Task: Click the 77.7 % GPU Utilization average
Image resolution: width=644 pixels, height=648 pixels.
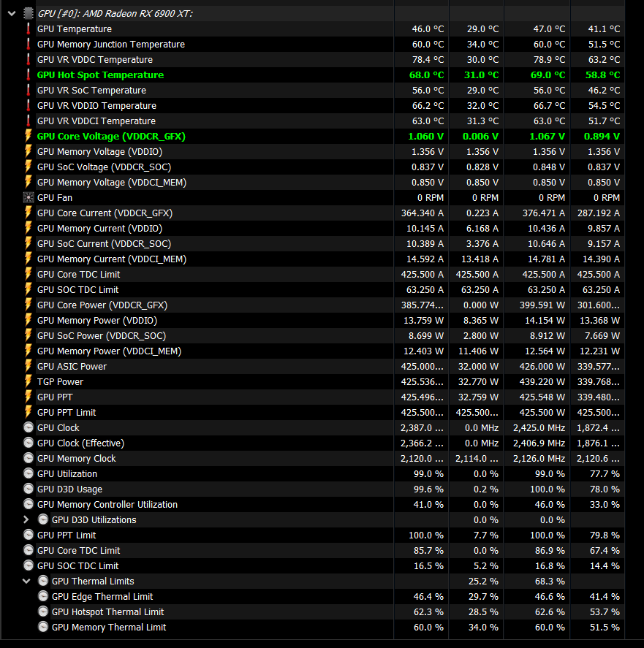Action: tap(605, 474)
